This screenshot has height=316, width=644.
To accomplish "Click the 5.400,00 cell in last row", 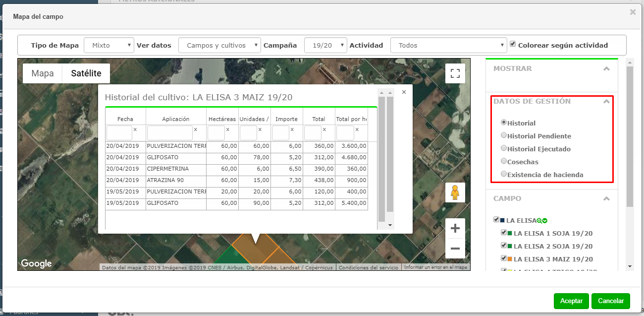I will coord(352,203).
